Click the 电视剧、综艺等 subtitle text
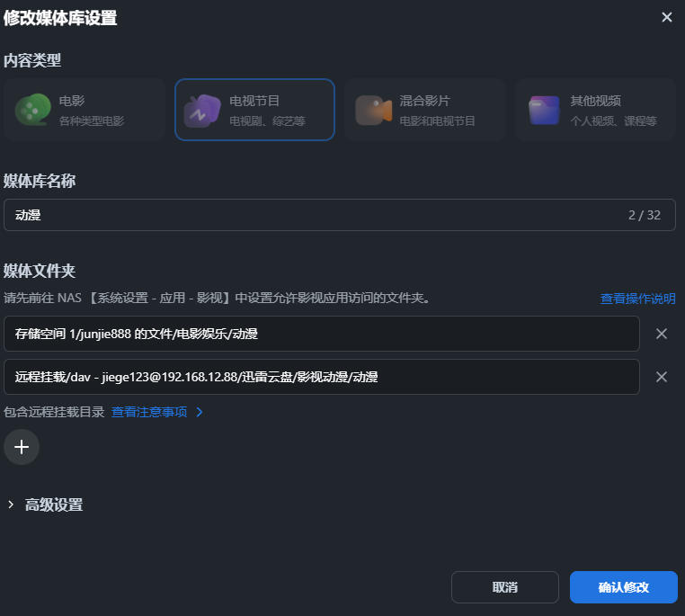The image size is (685, 616). coord(267,121)
